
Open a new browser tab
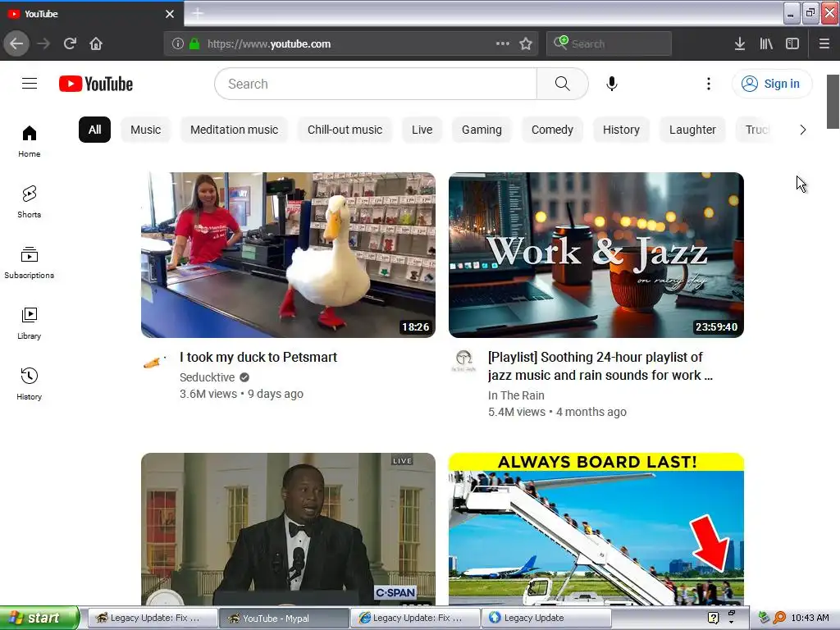[198, 13]
